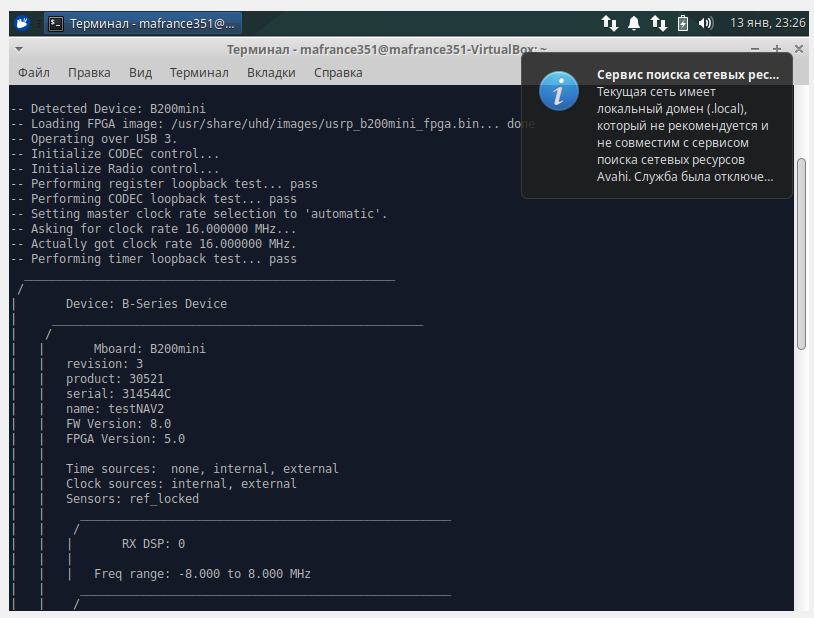
Task: Click the Mboard: B200mini text
Action: click(x=150, y=349)
